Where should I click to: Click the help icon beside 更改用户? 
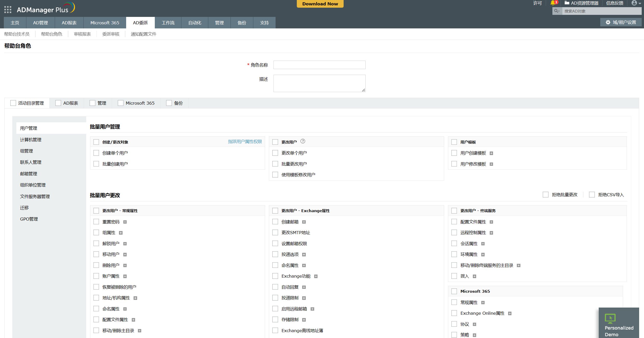click(x=303, y=141)
